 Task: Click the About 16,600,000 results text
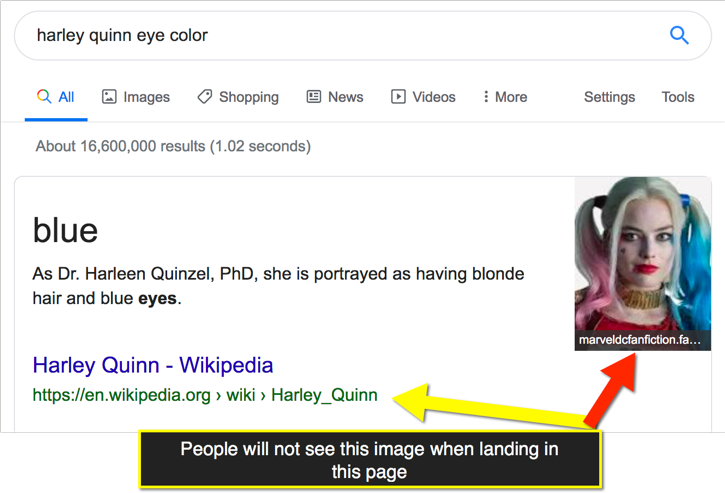pos(173,146)
